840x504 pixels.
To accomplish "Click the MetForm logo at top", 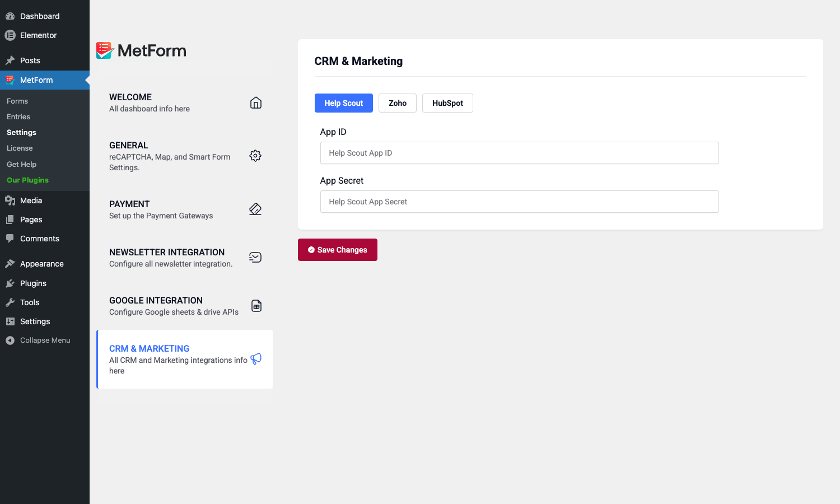I will 141,50.
